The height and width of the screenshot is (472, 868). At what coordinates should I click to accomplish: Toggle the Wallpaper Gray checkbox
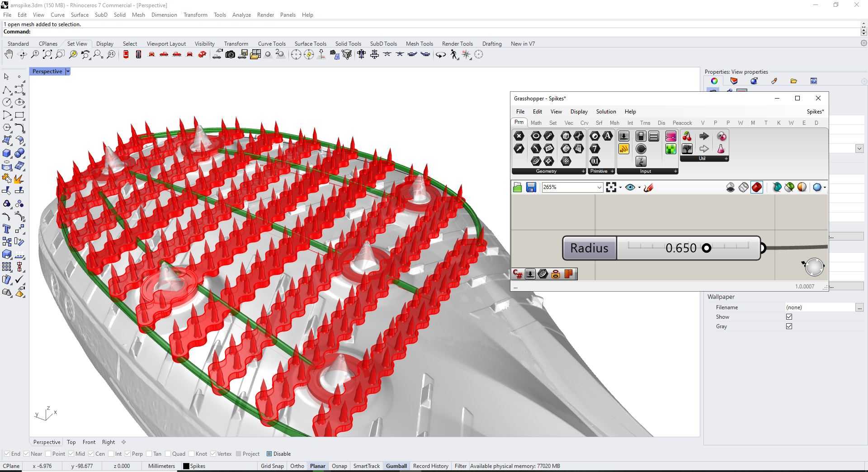tap(789, 326)
